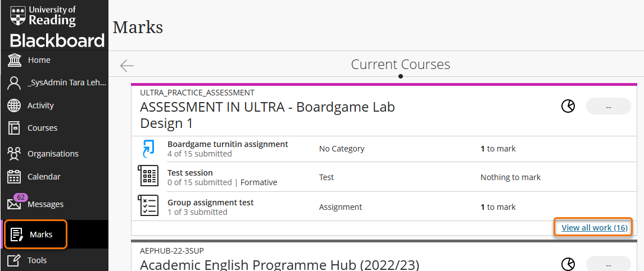Viewport: 644px width, 271px height.
Task: Go back using the left arrow
Action: pyautogui.click(x=127, y=66)
